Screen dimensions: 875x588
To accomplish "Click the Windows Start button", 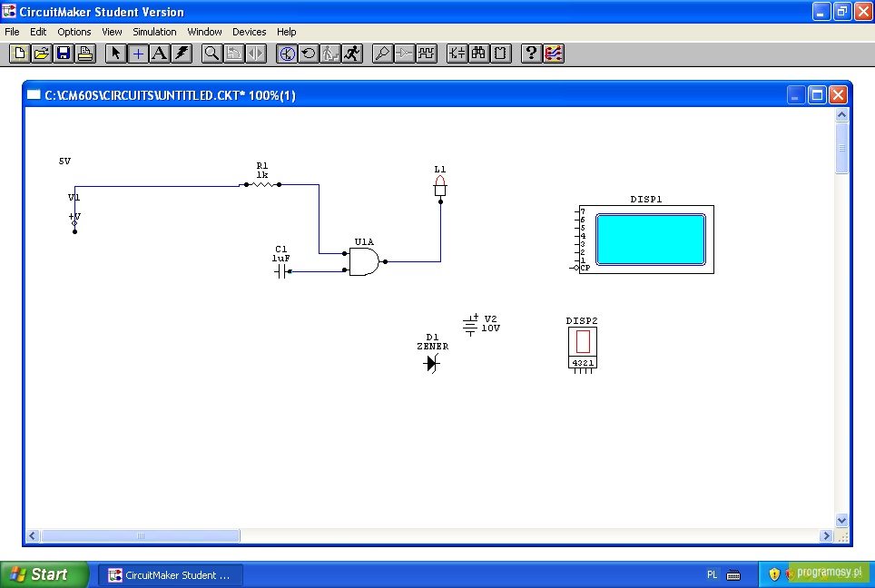I will coord(44,574).
